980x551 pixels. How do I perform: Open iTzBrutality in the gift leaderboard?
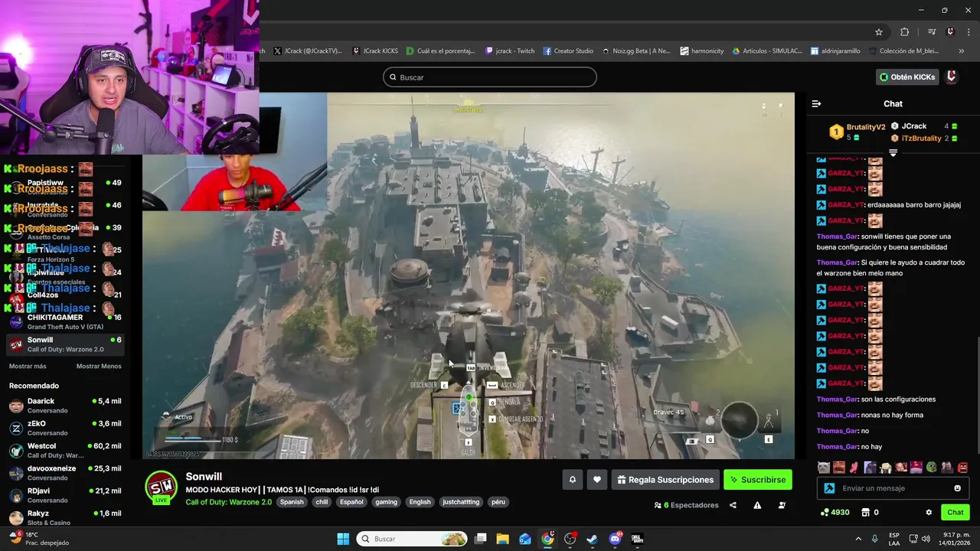coord(921,139)
